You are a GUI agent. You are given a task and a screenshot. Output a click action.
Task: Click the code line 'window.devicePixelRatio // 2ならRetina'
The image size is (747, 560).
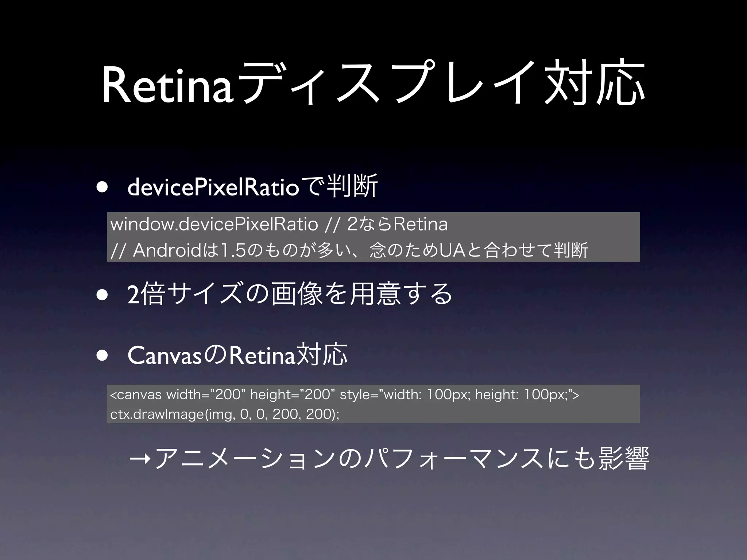click(279, 224)
